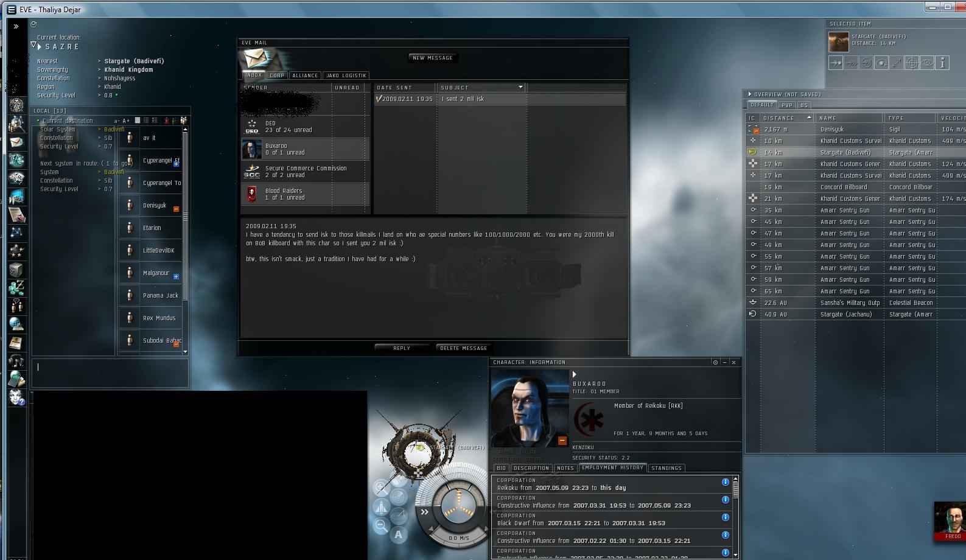Open the Jako Logistik mail tab
This screenshot has width=966, height=560.
click(346, 75)
